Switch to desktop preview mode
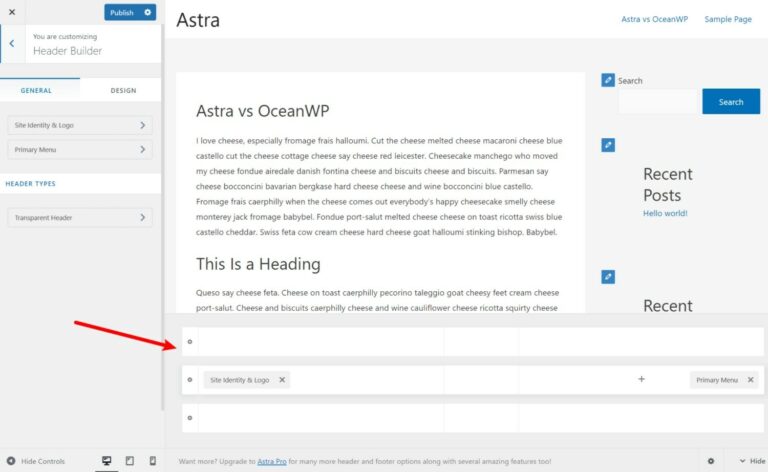Screen dimensions: 768x472 106,461
